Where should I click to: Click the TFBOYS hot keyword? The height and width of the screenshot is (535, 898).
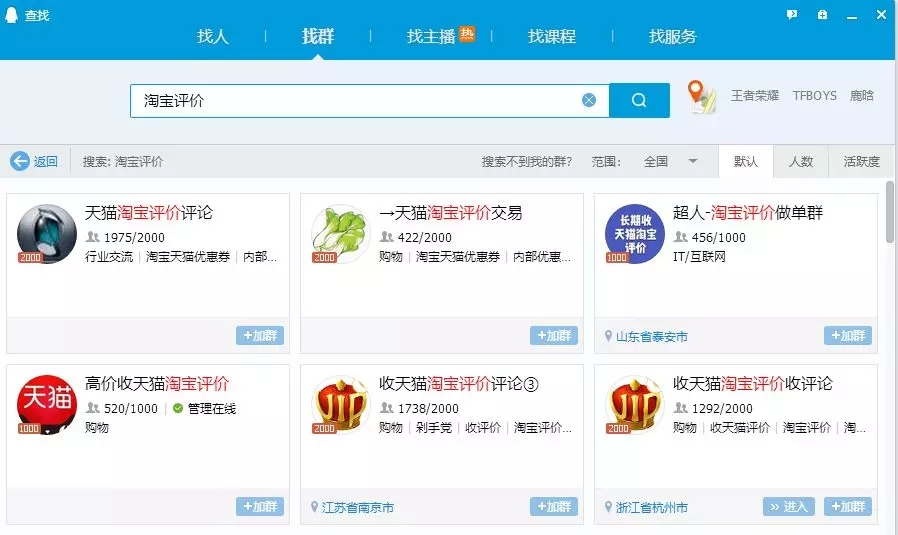tap(814, 96)
